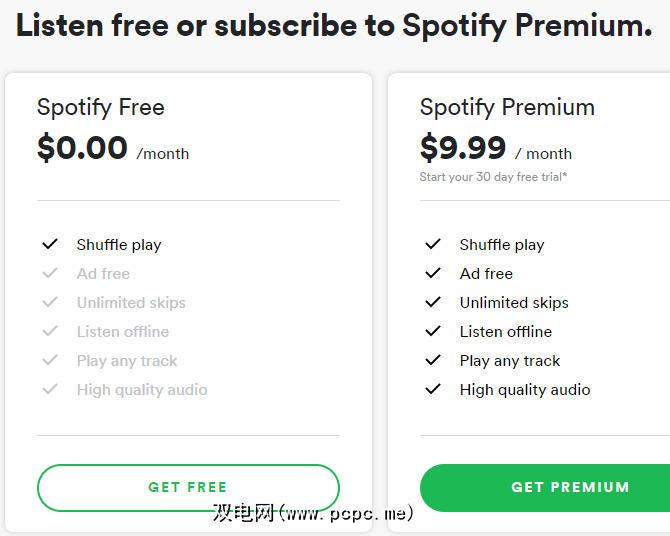670x536 pixels.
Task: Click the Spotify Free plan title
Action: point(101,107)
